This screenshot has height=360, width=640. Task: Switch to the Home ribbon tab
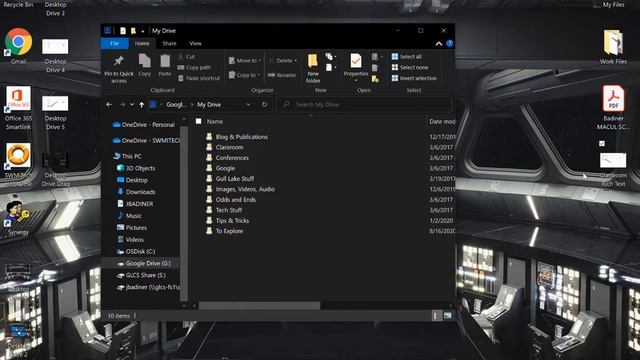(x=142, y=43)
